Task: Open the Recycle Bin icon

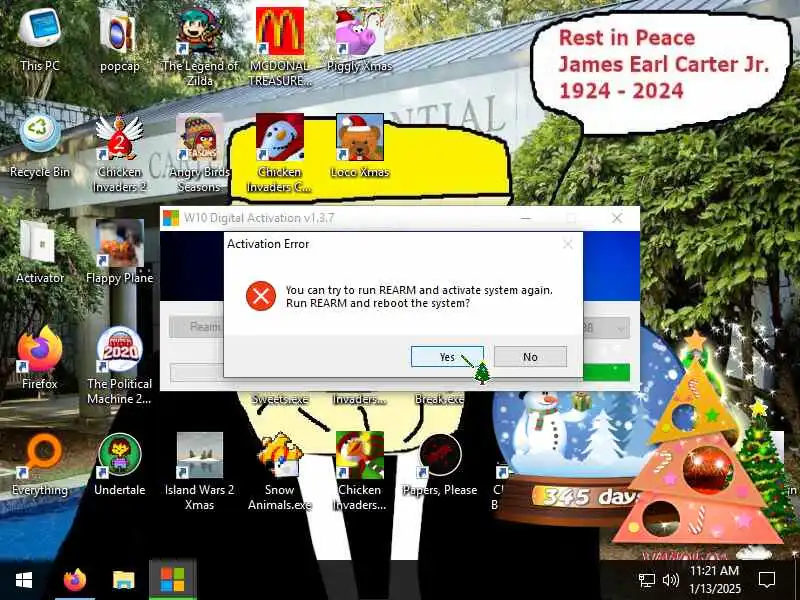Action: click(40, 146)
